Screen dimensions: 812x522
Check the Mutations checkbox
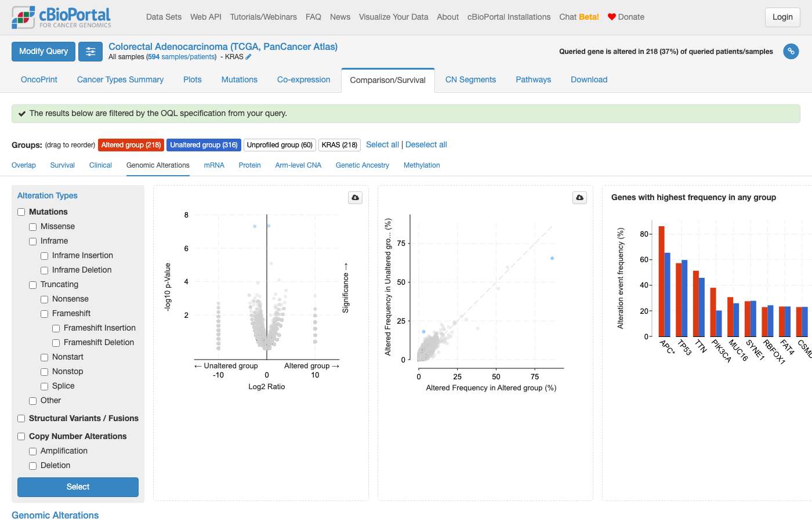coord(21,212)
